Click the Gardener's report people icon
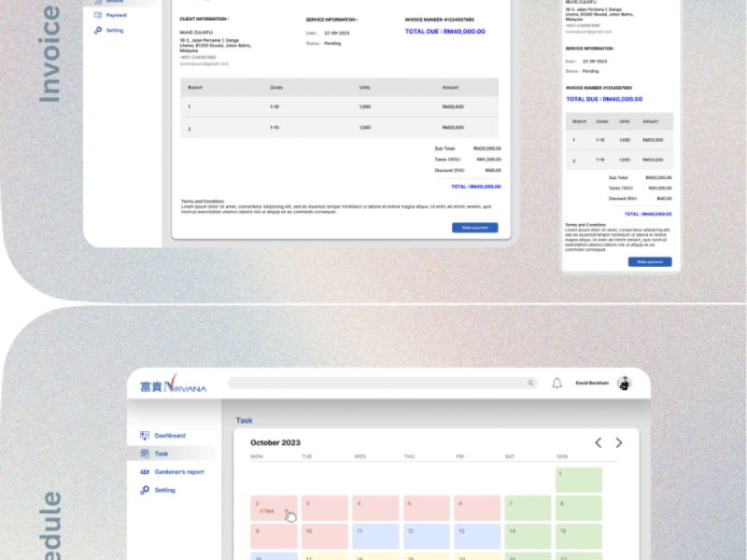 tap(145, 472)
